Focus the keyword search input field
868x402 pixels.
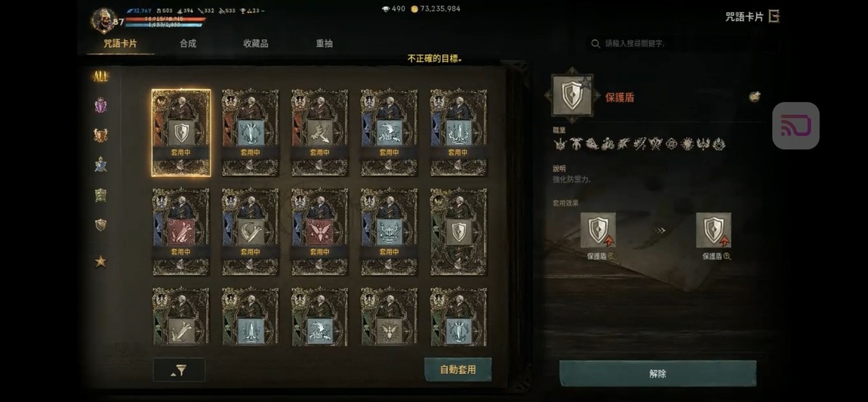tap(683, 43)
